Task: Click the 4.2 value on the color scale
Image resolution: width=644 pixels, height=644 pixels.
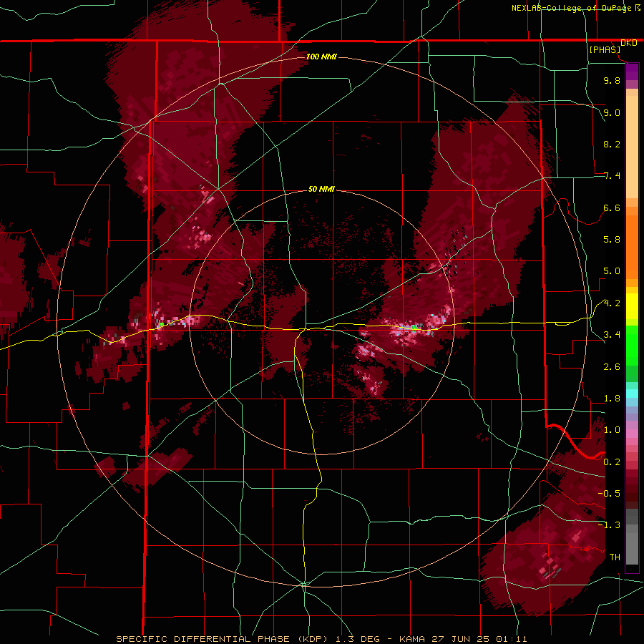Action: 612,303
